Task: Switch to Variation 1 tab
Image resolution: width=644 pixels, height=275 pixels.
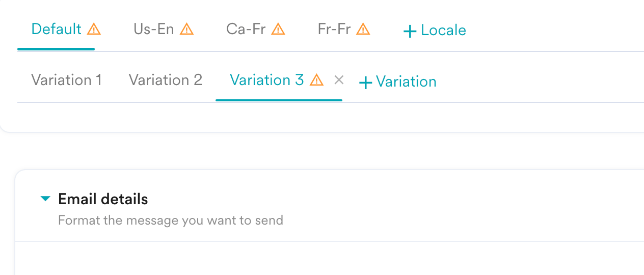Action: pos(67,80)
